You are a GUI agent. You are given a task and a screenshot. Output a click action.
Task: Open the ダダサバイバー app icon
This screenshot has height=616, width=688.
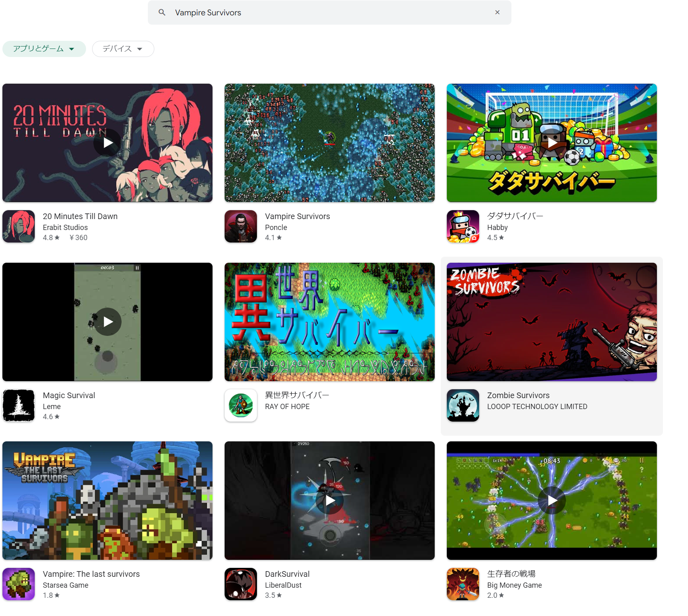(463, 226)
